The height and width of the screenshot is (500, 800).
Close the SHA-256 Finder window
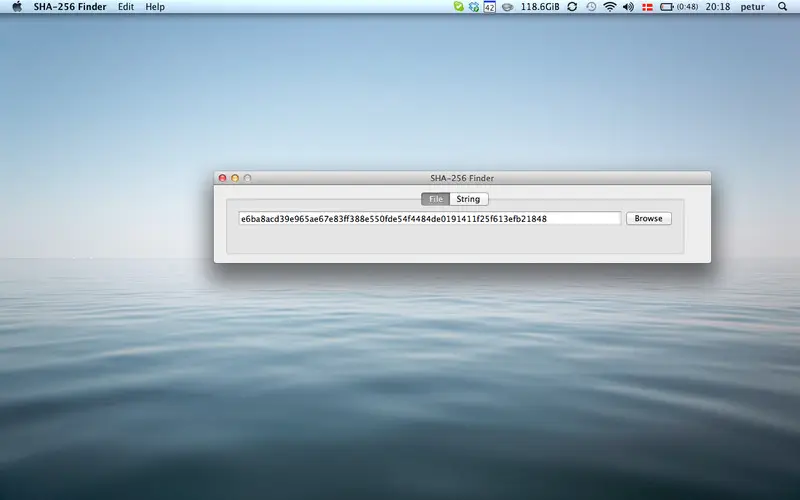point(222,178)
